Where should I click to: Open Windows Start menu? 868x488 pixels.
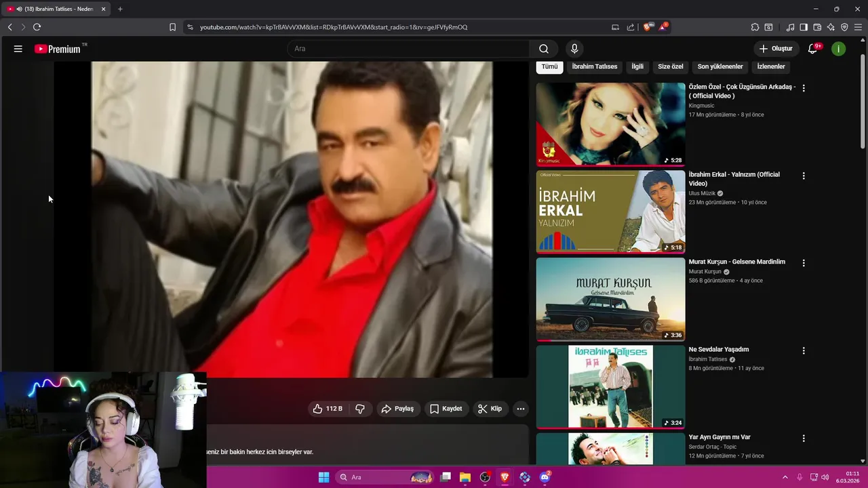coord(324,477)
